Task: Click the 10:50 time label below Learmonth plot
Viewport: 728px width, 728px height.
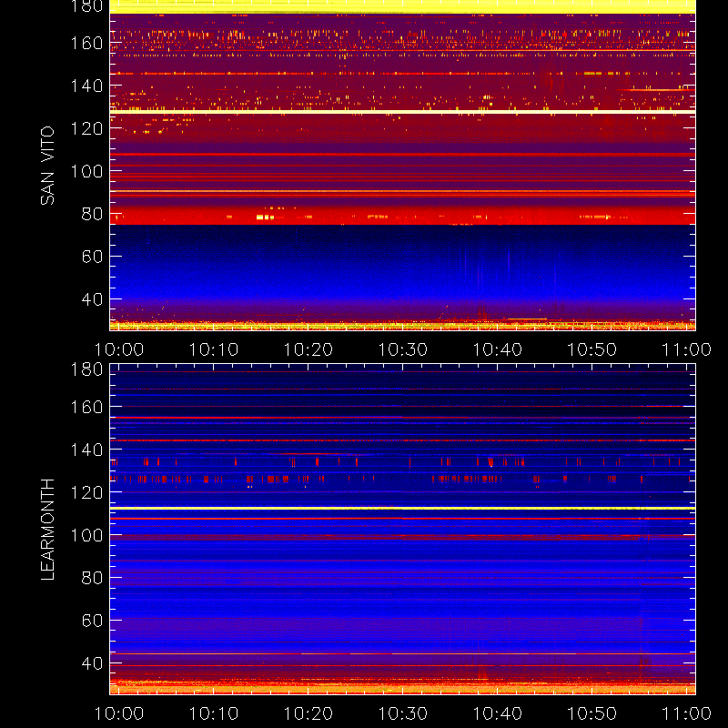Action: (x=592, y=713)
